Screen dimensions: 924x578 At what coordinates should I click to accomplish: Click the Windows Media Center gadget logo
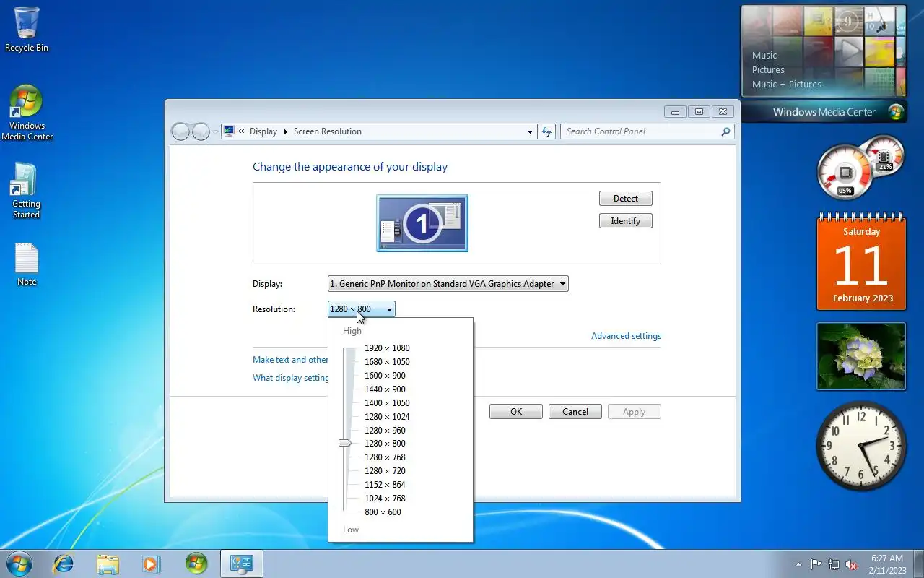tap(896, 112)
